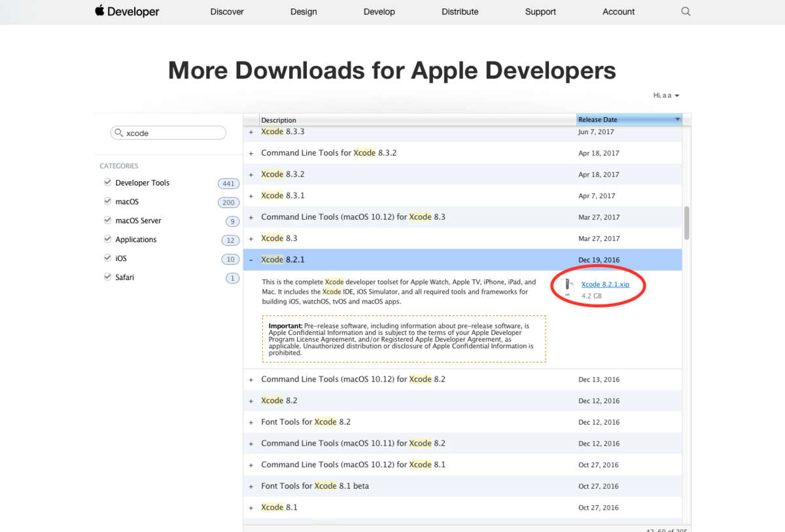Click the downloads list vertical scrollbar
The width and height of the screenshot is (785, 532).
[687, 223]
